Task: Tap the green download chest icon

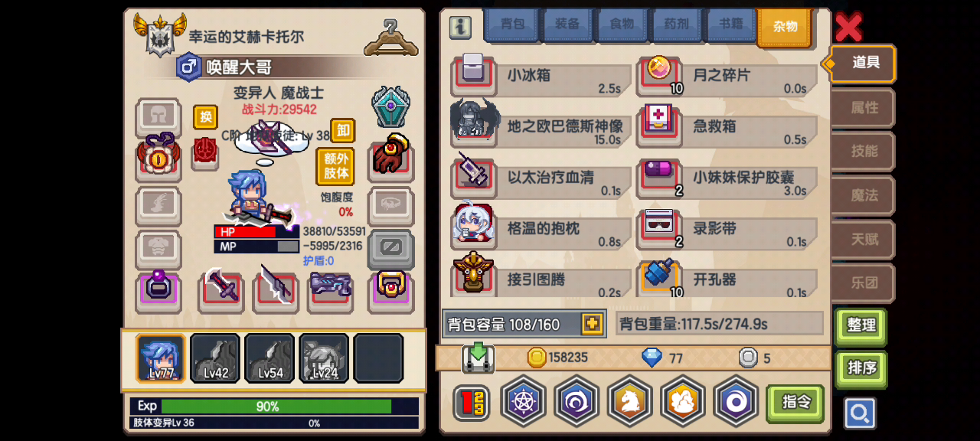Action: coord(478,358)
